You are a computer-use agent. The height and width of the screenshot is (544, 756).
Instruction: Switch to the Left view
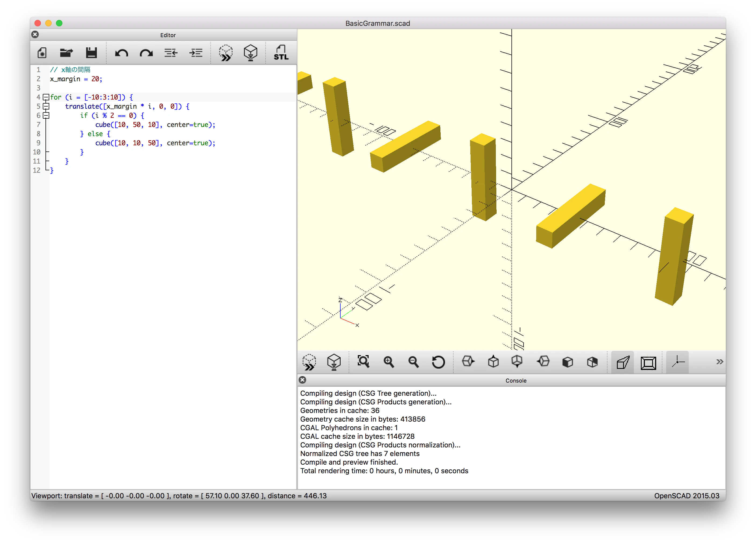coord(543,362)
